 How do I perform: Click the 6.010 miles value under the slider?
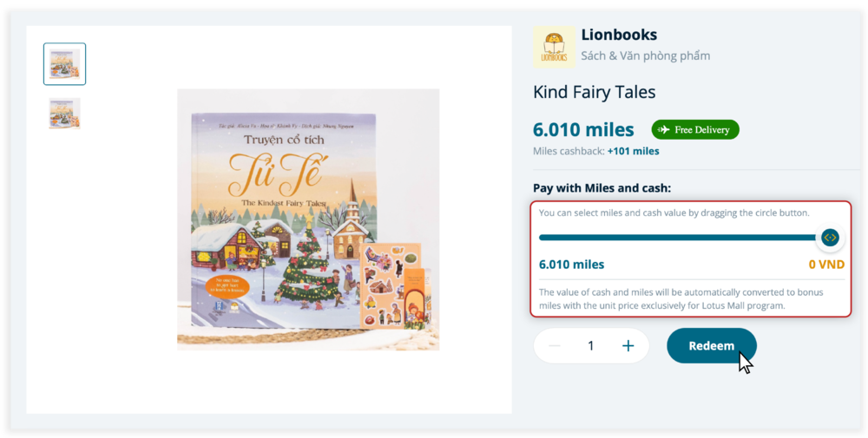tap(571, 265)
